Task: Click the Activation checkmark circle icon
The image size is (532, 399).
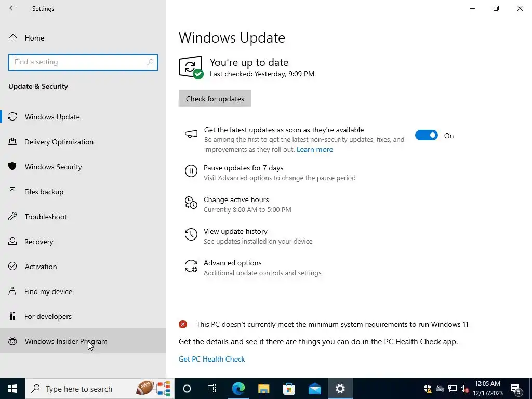Action: click(x=12, y=266)
